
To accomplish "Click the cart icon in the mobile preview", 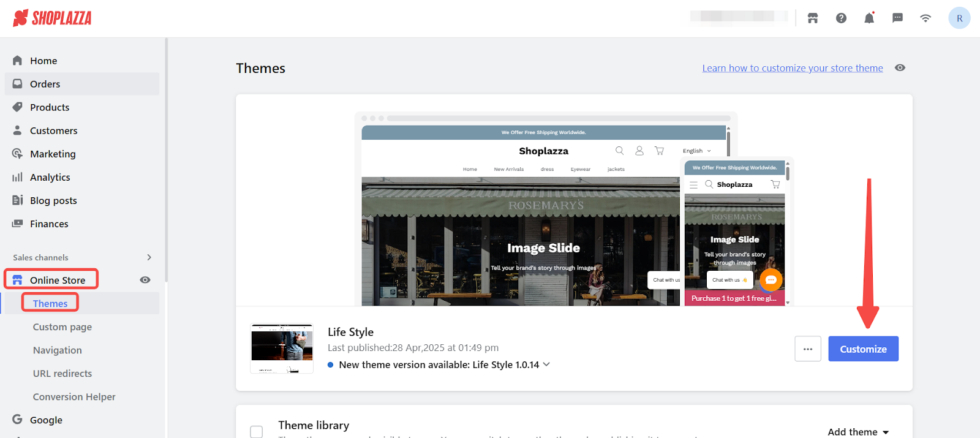I will 775,184.
